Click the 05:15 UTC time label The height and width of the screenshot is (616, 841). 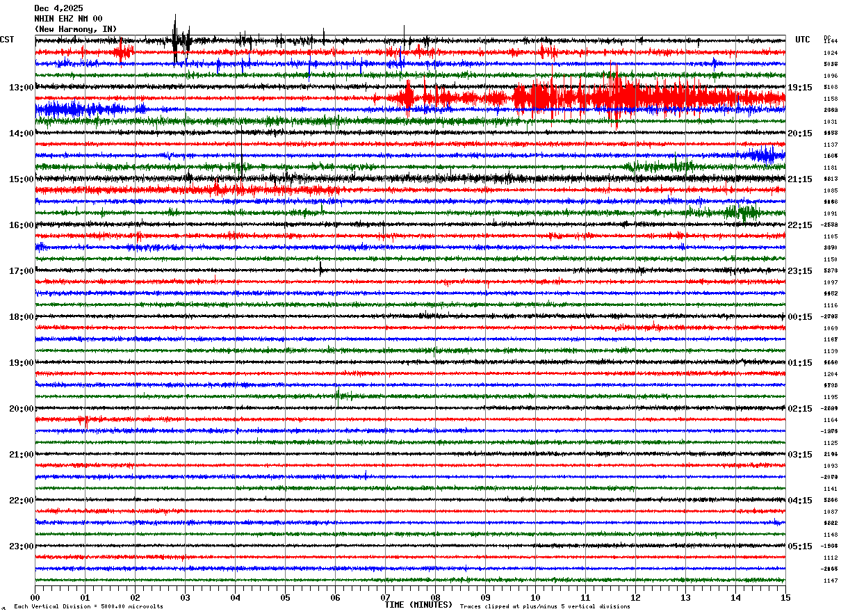click(x=800, y=546)
